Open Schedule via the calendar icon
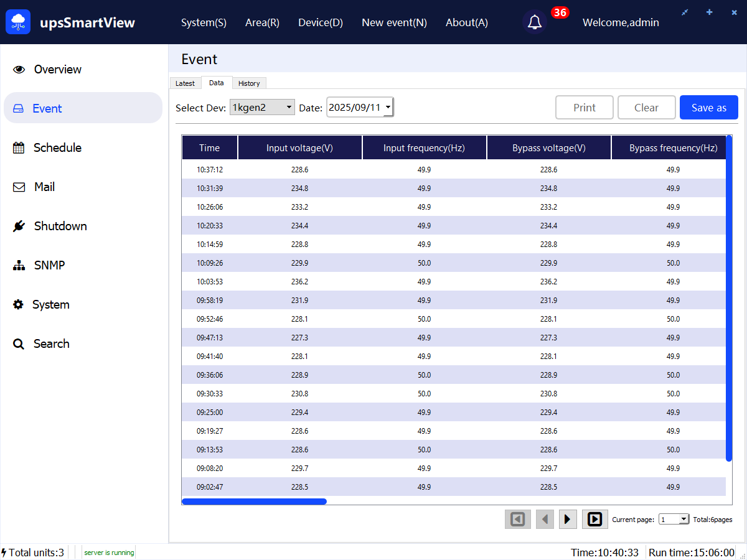Viewport: 747px width, 560px height. click(19, 148)
